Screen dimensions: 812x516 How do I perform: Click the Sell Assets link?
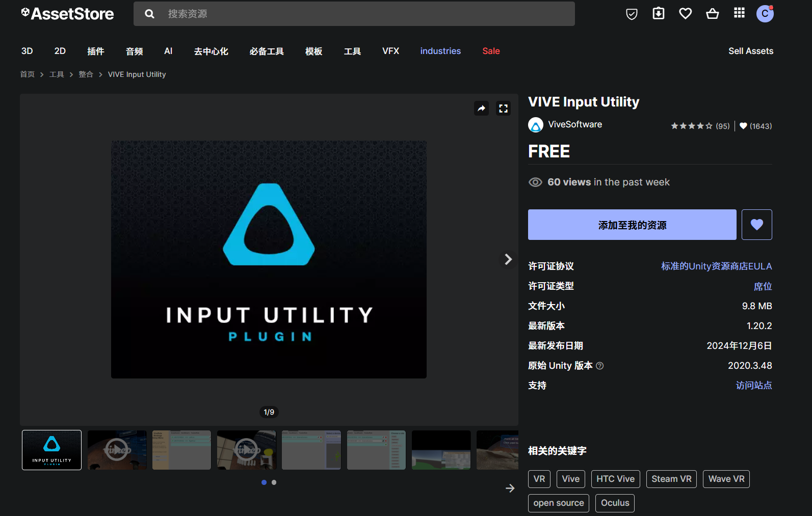tap(751, 51)
